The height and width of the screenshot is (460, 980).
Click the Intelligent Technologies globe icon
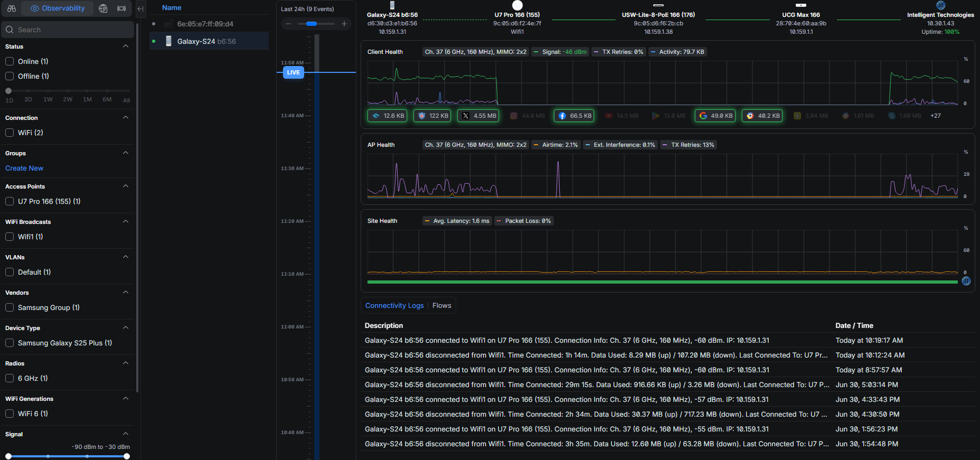[x=941, y=5]
